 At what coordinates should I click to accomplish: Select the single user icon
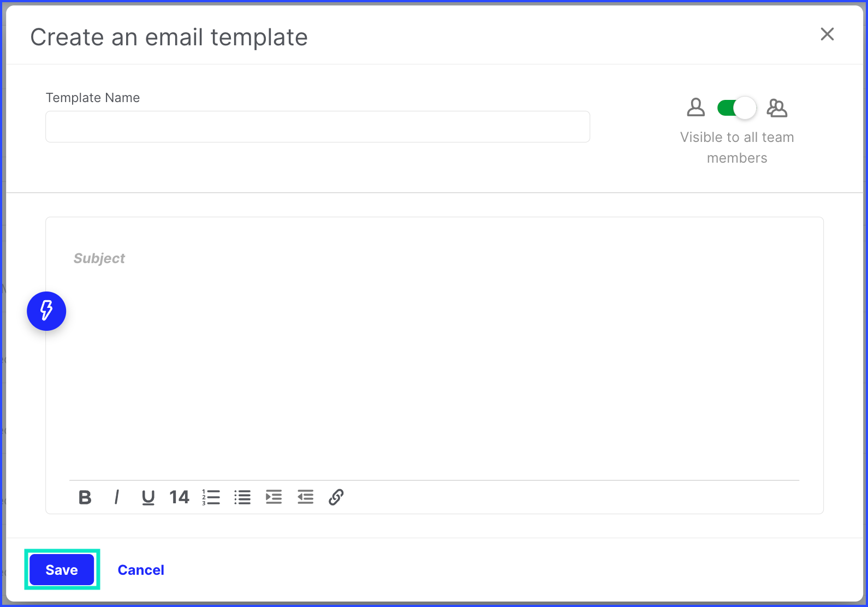point(696,108)
